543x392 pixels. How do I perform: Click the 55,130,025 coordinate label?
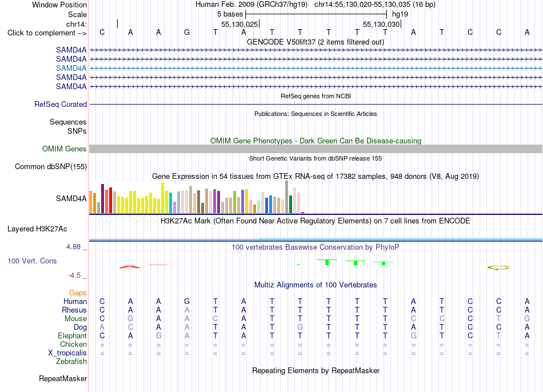(x=239, y=24)
